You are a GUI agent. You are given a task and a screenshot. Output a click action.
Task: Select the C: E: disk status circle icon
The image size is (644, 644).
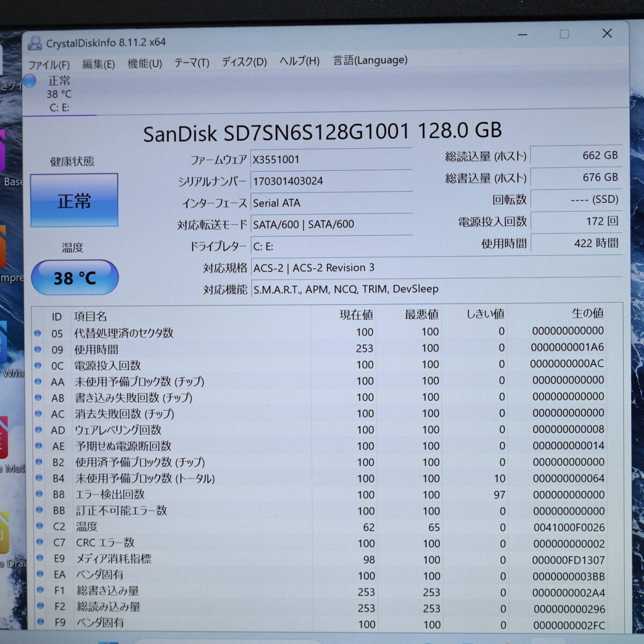pyautogui.click(x=30, y=81)
